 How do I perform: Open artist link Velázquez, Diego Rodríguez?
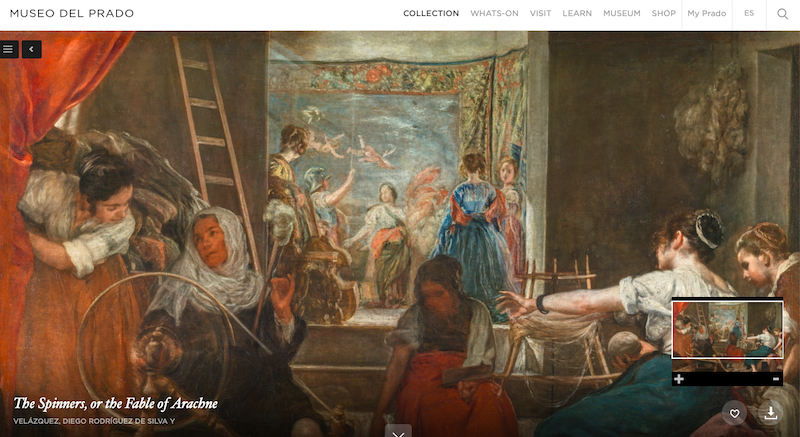tap(94, 421)
